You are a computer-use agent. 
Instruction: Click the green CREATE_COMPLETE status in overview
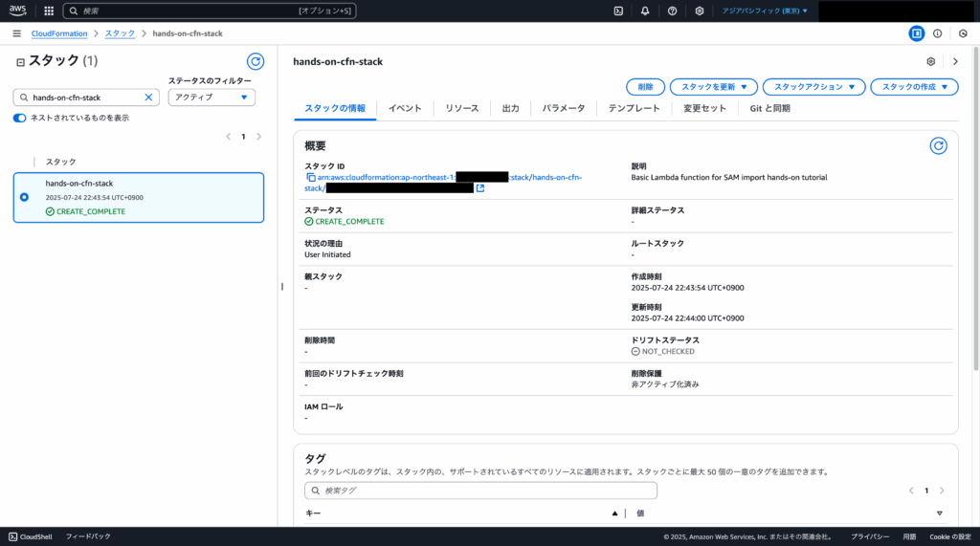pos(345,222)
